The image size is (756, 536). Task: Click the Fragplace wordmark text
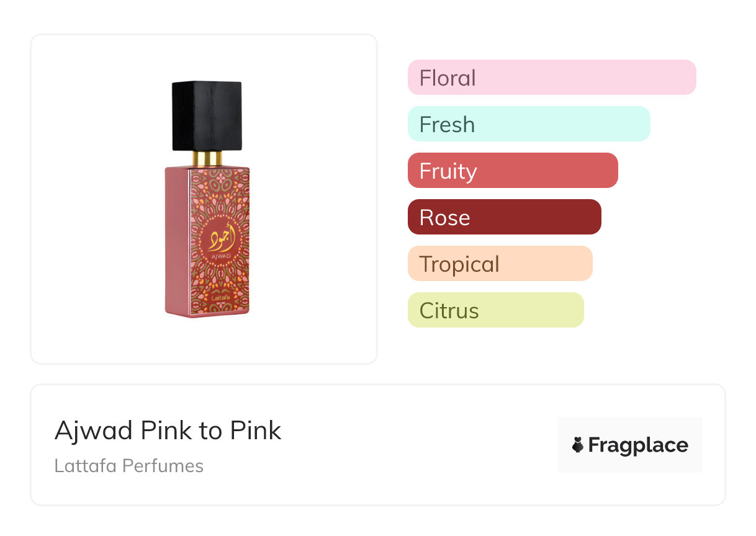[x=638, y=445]
